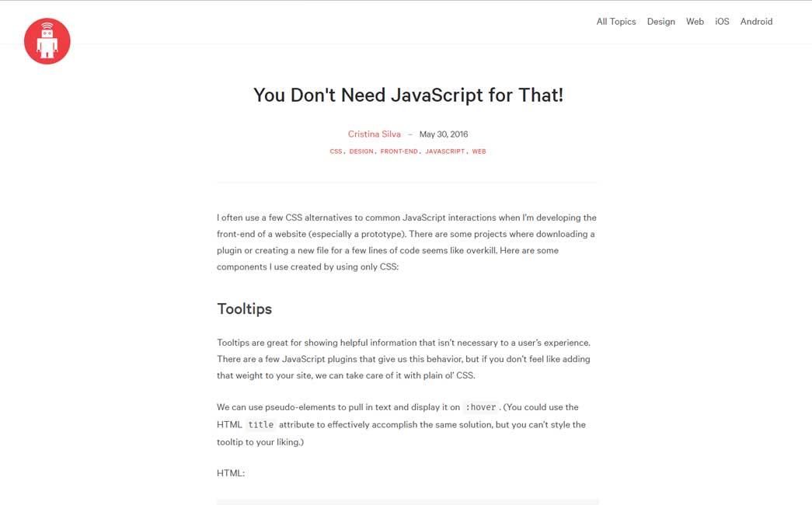
Task: Click the paragraph beginning 'Tooltips are great'
Action: 403,359
